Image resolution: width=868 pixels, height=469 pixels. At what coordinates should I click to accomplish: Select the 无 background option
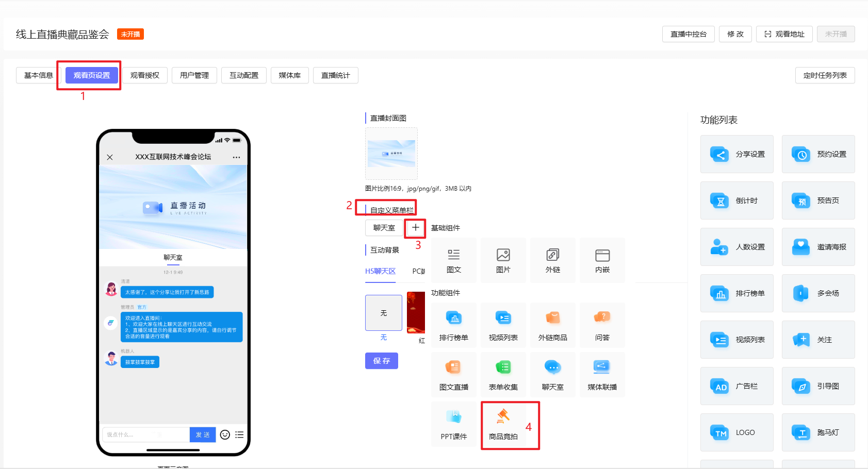pyautogui.click(x=383, y=313)
